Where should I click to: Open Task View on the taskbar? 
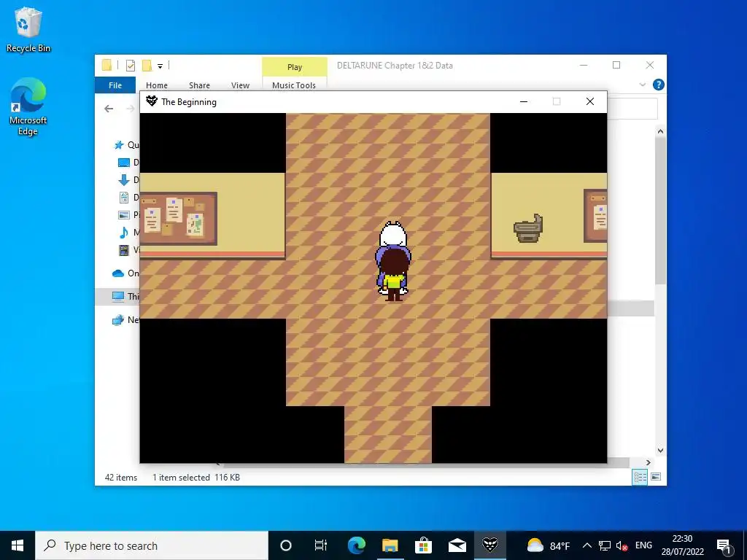pos(321,545)
